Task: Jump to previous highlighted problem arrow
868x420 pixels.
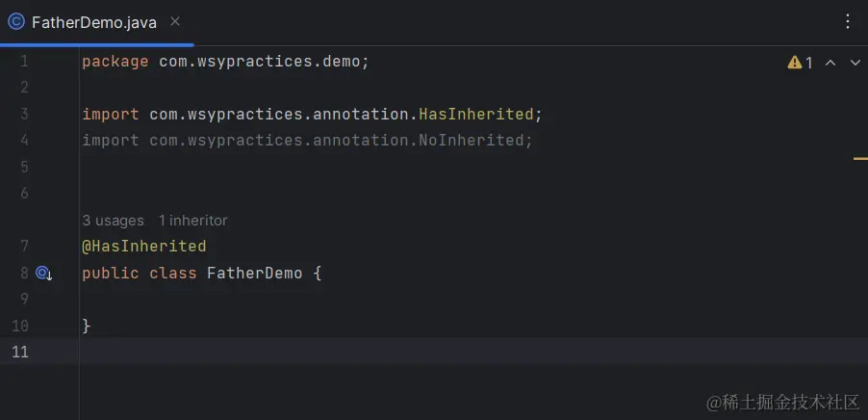Action: (830, 63)
